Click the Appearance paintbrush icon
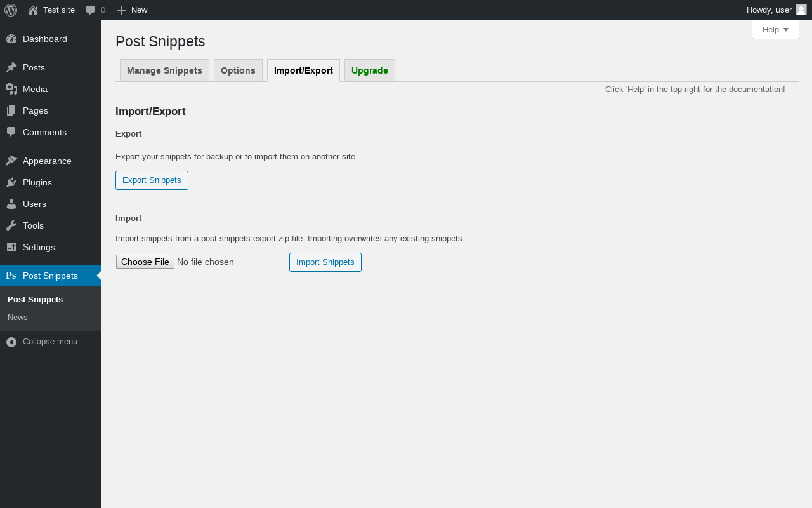This screenshot has height=508, width=812. [11, 161]
